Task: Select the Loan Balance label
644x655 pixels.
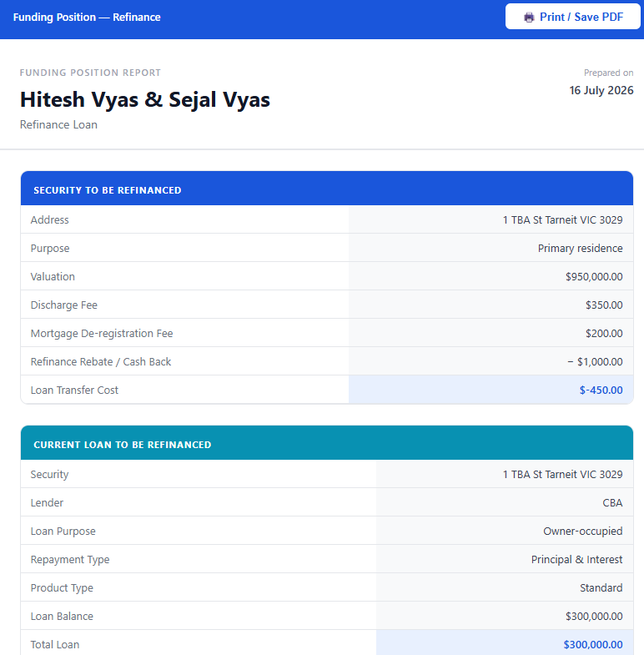Action: coord(62,617)
